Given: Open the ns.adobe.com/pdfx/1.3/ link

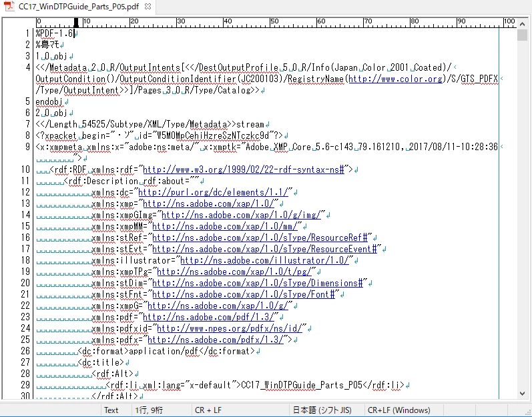Looking at the screenshot, I should click(216, 340).
